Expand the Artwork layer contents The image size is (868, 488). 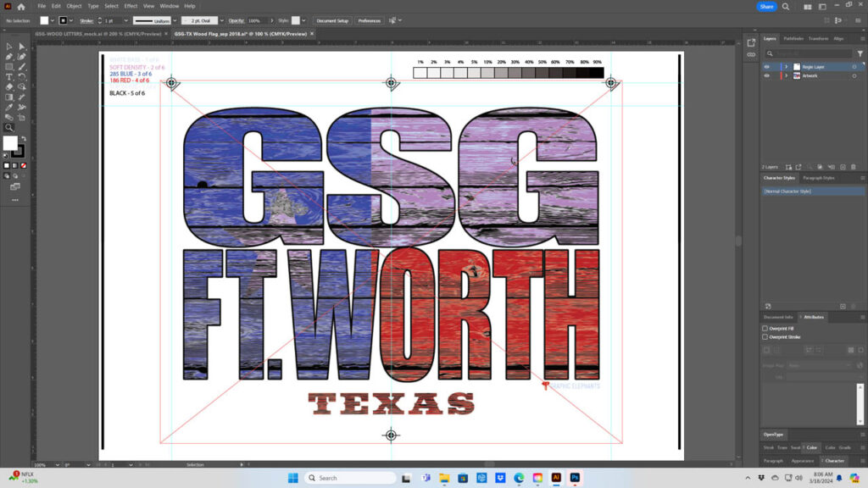pyautogui.click(x=787, y=75)
